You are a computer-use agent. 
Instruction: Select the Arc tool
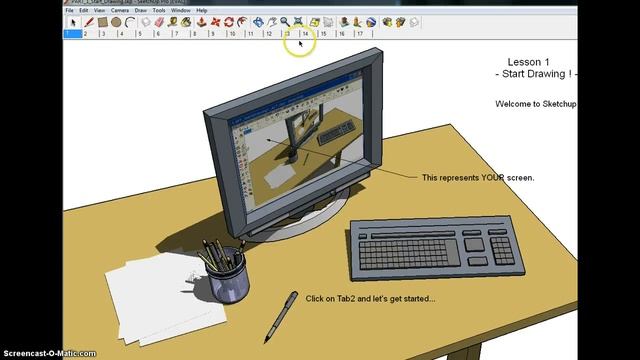(x=130, y=22)
